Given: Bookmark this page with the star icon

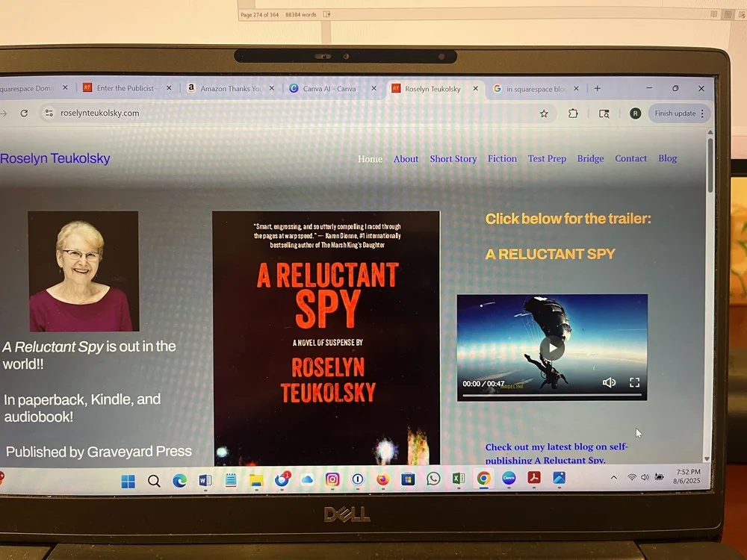Looking at the screenshot, I should 544,113.
